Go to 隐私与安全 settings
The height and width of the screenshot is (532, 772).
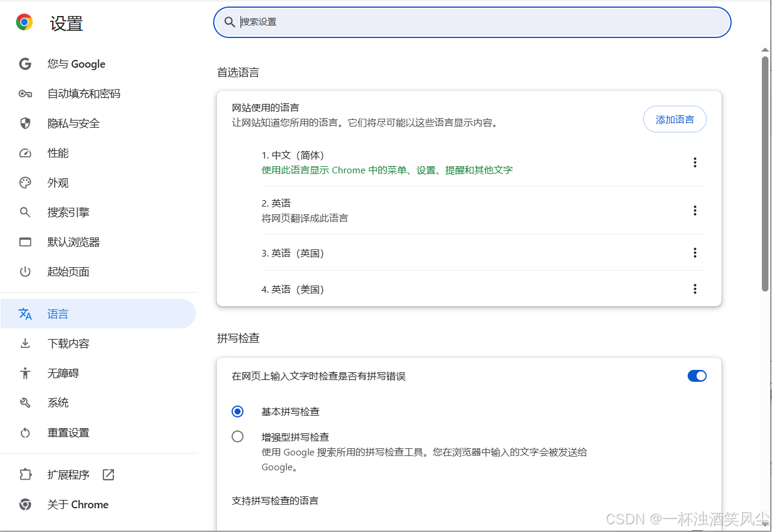click(98, 123)
